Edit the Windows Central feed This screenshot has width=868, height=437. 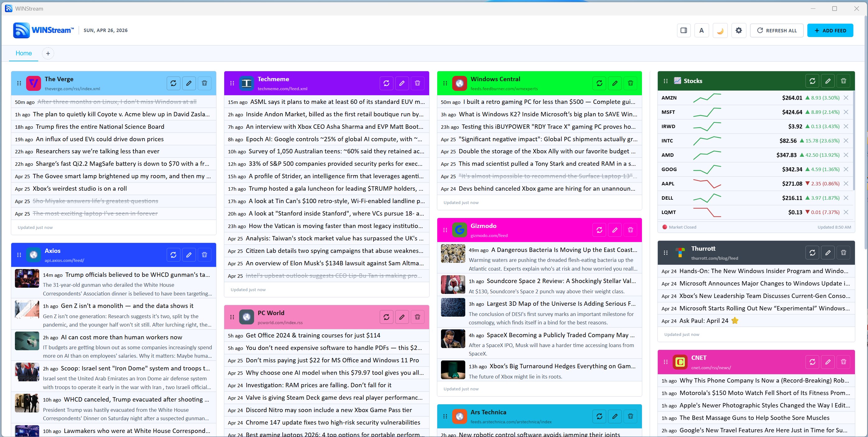[615, 83]
